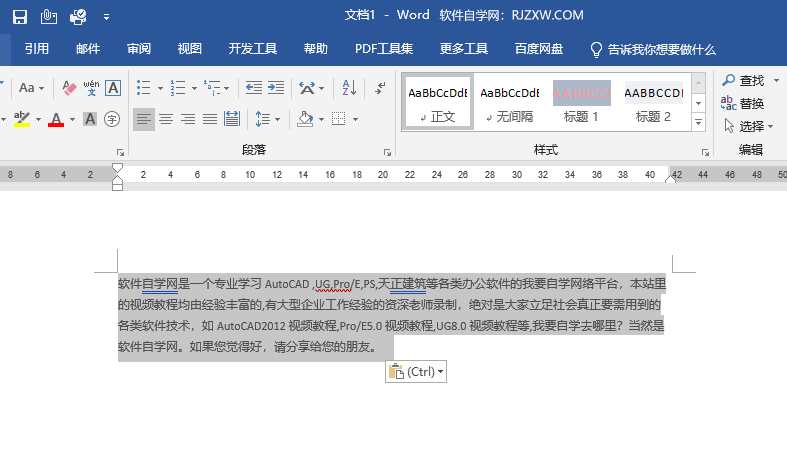Screen dimensions: 787x453
Task: Apply the 标题 2 style
Action: click(x=653, y=103)
